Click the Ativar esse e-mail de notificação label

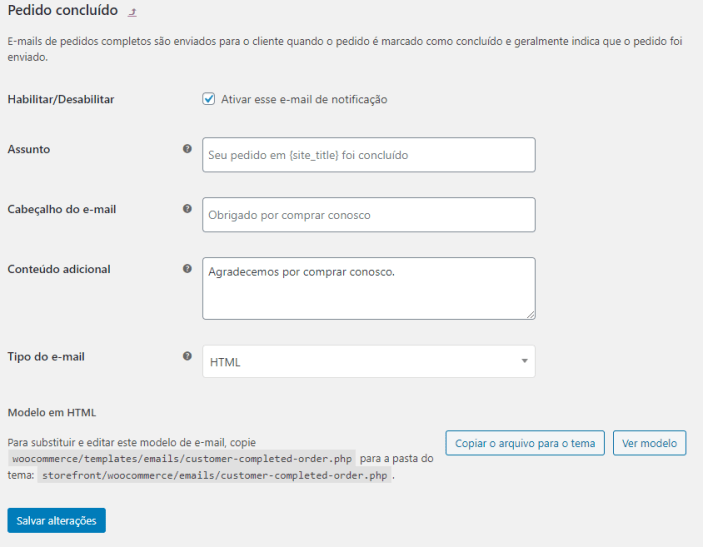[x=304, y=100]
